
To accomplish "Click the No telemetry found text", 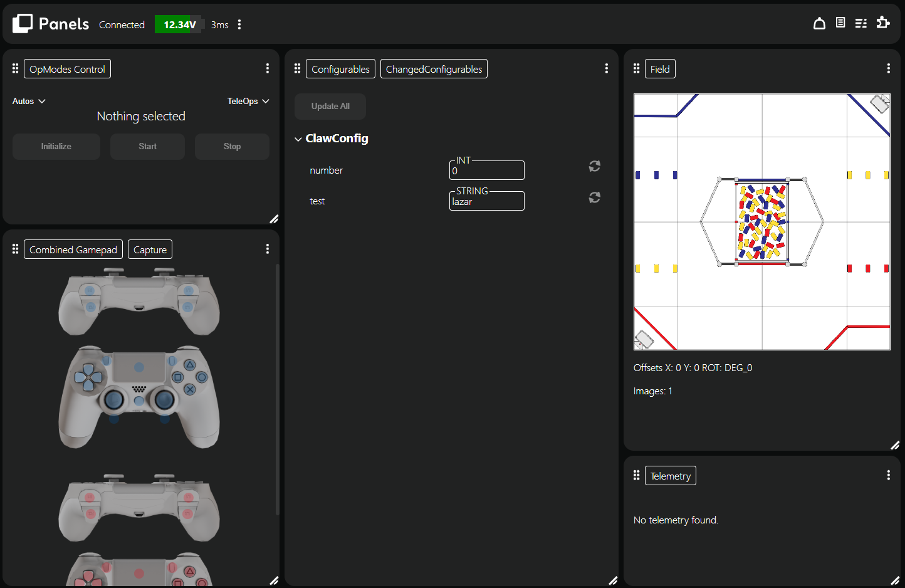I will click(676, 520).
